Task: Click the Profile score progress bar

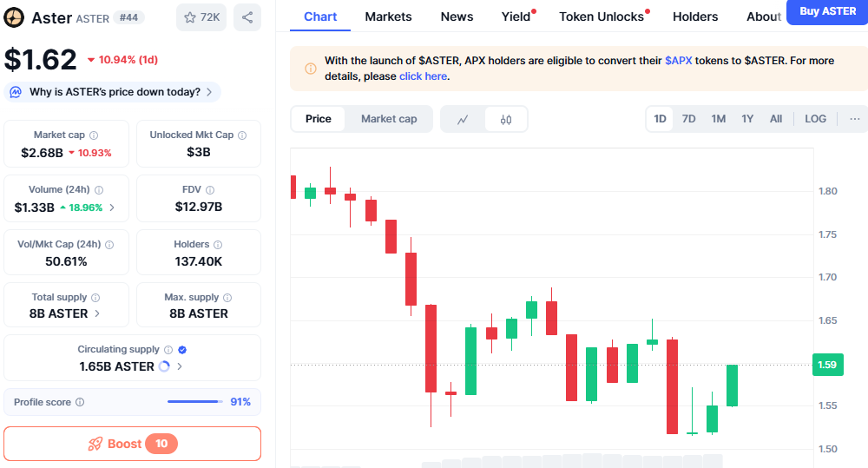Action: tap(194, 402)
